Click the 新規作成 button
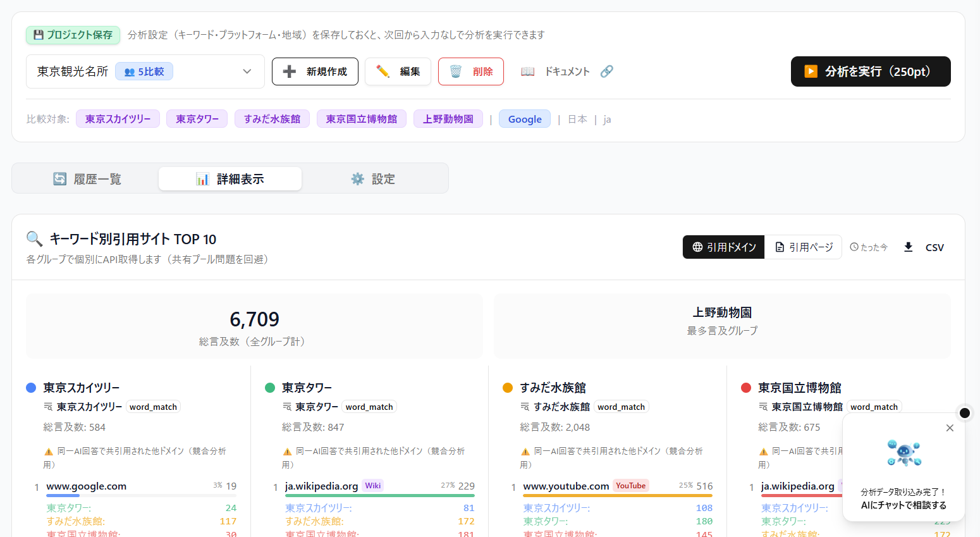The height and width of the screenshot is (537, 980). [315, 71]
